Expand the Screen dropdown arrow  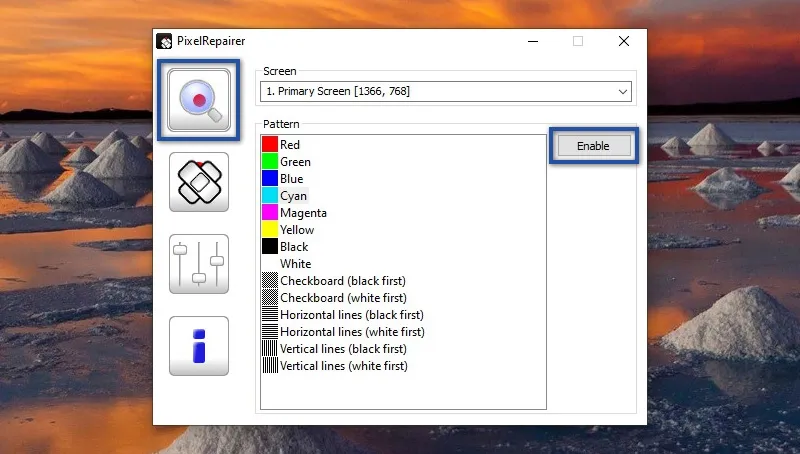pos(622,91)
